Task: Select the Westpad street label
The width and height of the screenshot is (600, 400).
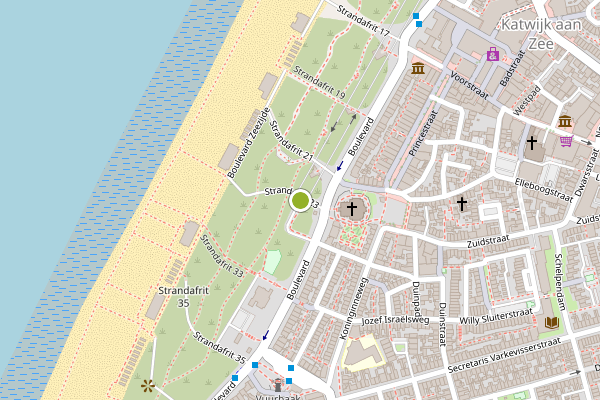Action: click(527, 100)
